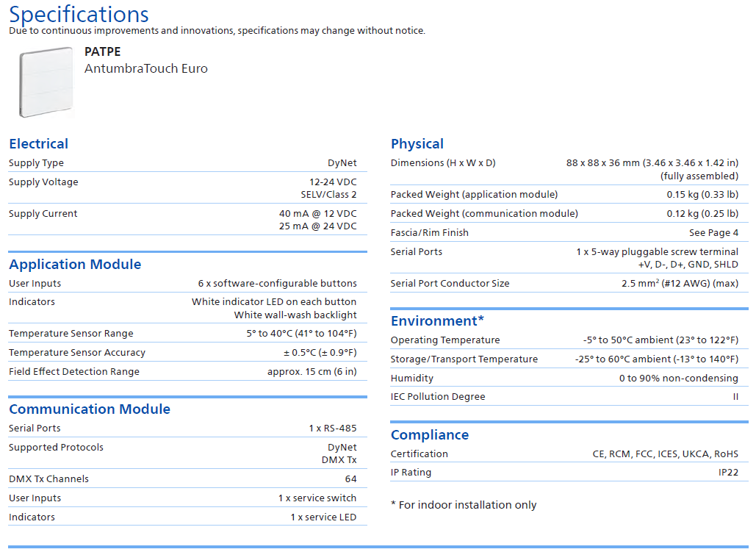Click the 'See Page 4' reference
Viewport: 756px width, 552px height.
pos(713,233)
